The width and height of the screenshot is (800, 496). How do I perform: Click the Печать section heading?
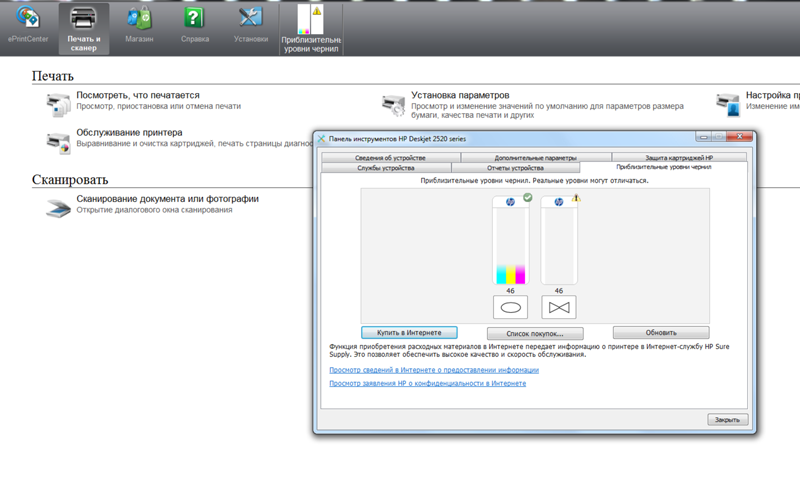pyautogui.click(x=53, y=76)
